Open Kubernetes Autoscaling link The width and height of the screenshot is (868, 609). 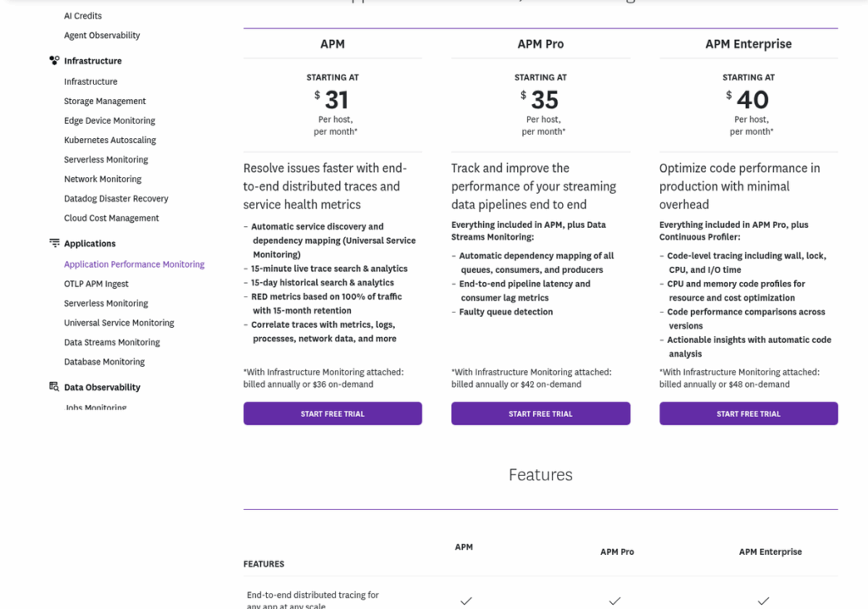tap(110, 140)
